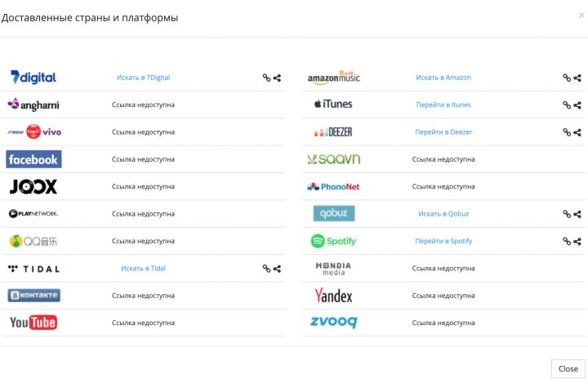Follow 'Перейти в Itunes' link

click(443, 105)
